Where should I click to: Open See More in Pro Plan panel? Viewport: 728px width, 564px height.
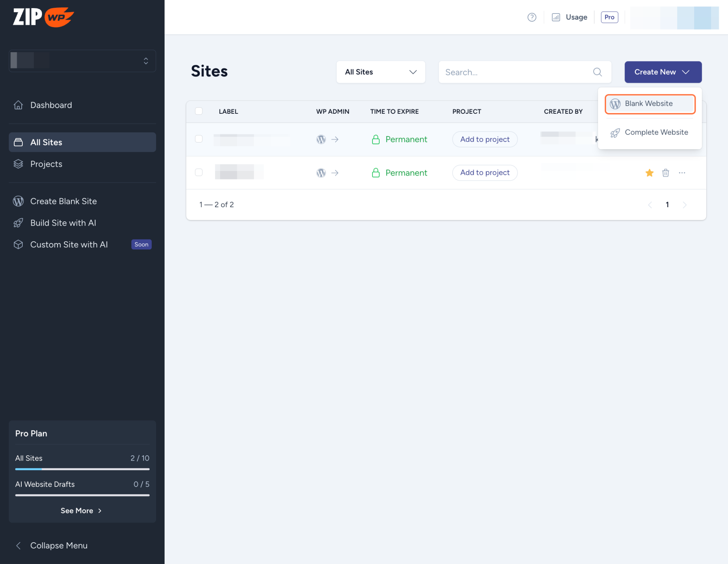[81, 510]
